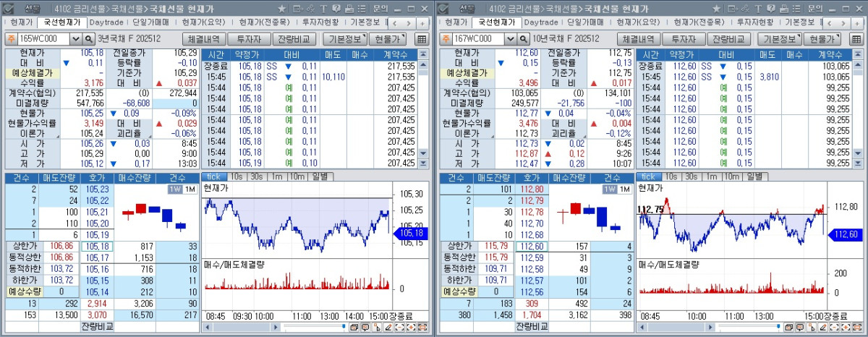Select 10s chart tab in left window
This screenshot has width=868, height=337.
[x=237, y=176]
